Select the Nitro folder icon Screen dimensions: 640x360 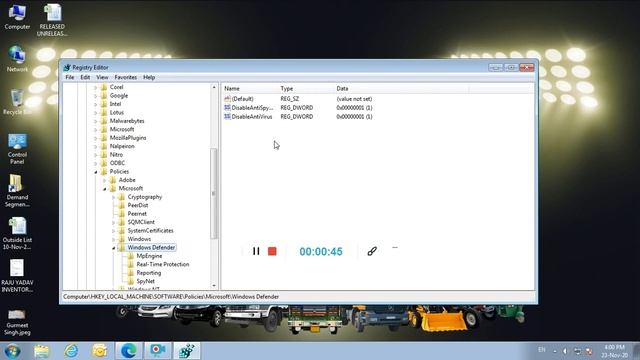pos(104,155)
